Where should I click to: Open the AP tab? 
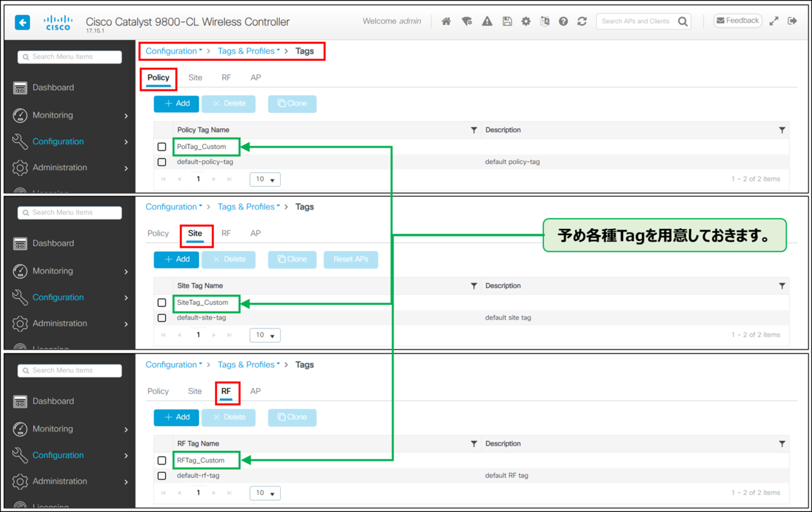(255, 77)
